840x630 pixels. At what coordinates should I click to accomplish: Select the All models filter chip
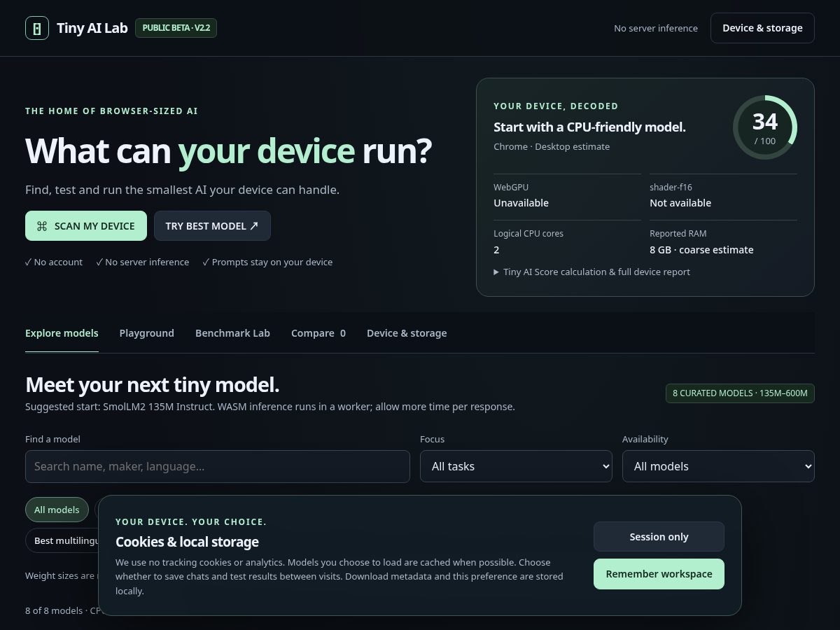pyautogui.click(x=57, y=510)
